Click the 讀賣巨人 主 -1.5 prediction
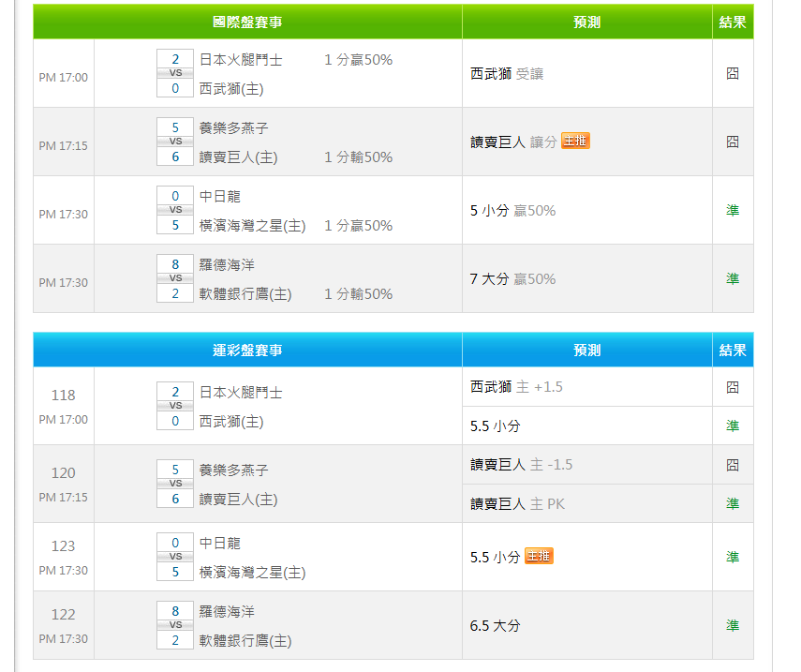Image resolution: width=801 pixels, height=672 pixels. coord(521,465)
